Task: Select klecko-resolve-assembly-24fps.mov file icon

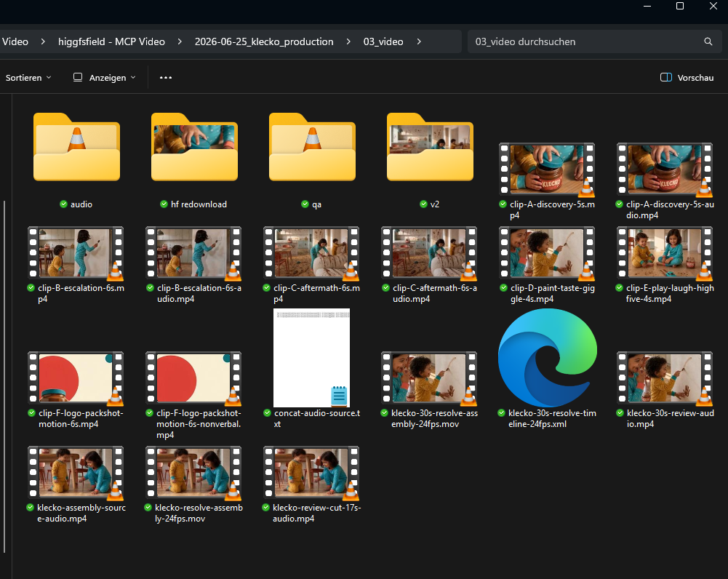Action: [x=193, y=473]
